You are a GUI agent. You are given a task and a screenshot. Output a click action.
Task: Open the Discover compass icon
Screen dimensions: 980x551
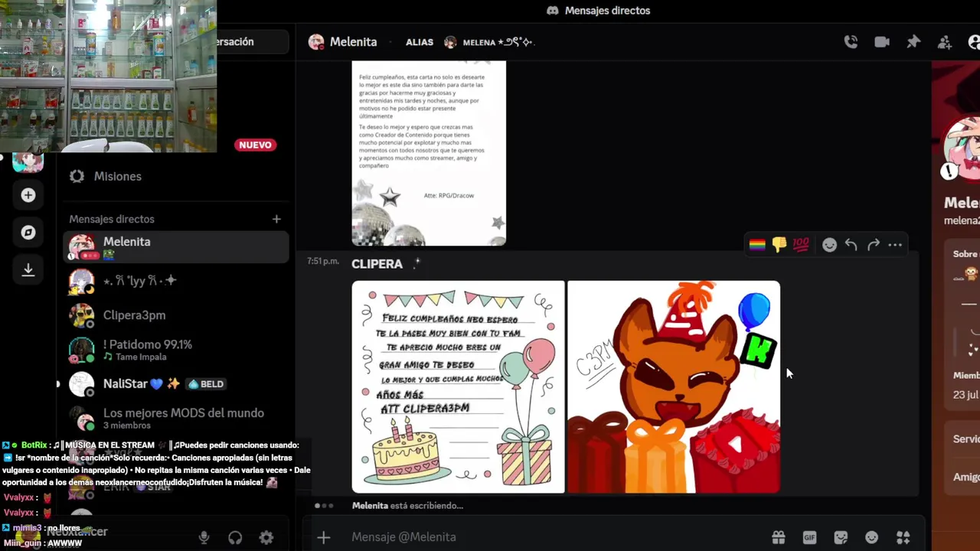tap(28, 233)
